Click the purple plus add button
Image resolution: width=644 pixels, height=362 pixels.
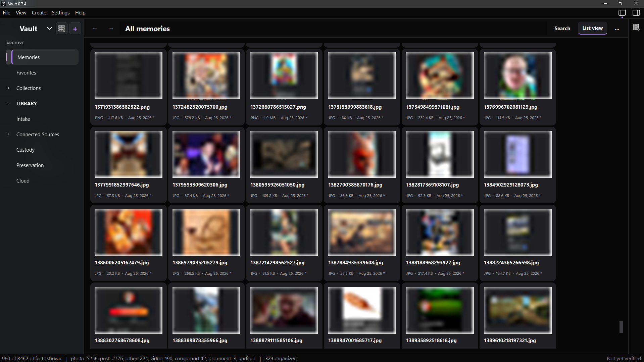pyautogui.click(x=75, y=29)
